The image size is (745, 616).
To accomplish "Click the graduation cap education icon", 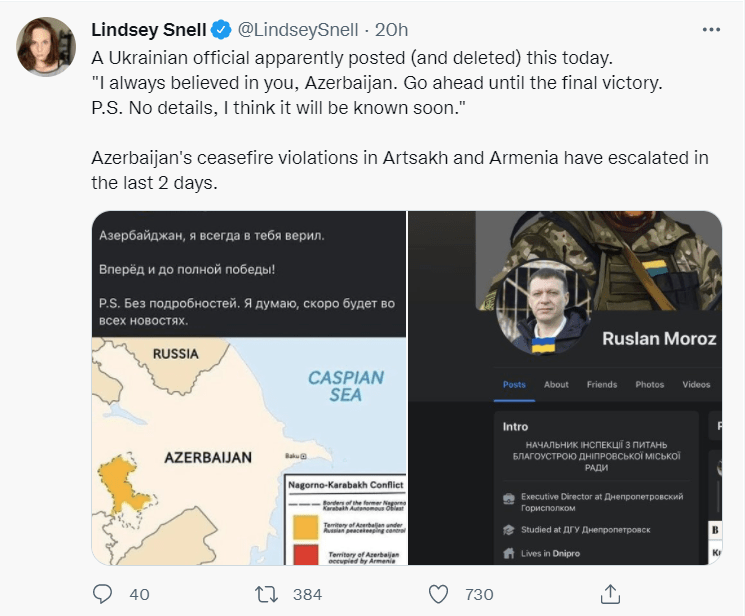I will [x=509, y=531].
